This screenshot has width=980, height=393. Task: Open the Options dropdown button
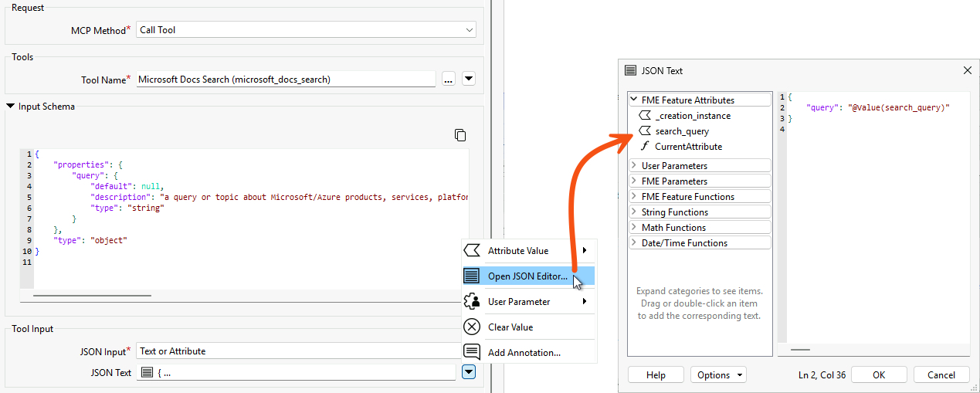click(718, 374)
